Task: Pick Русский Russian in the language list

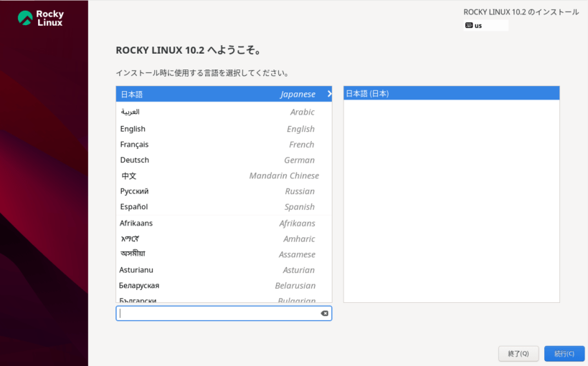Action: pyautogui.click(x=224, y=191)
